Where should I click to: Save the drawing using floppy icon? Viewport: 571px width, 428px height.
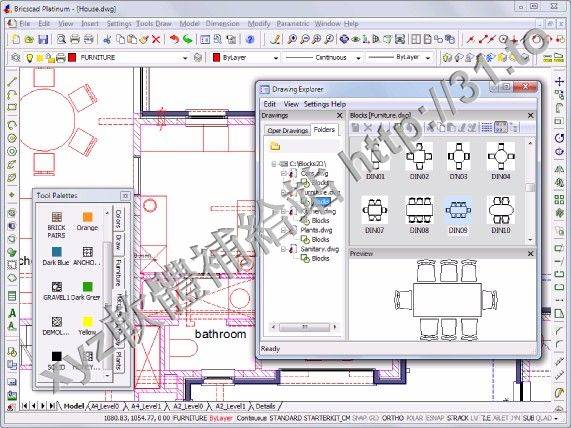point(43,39)
